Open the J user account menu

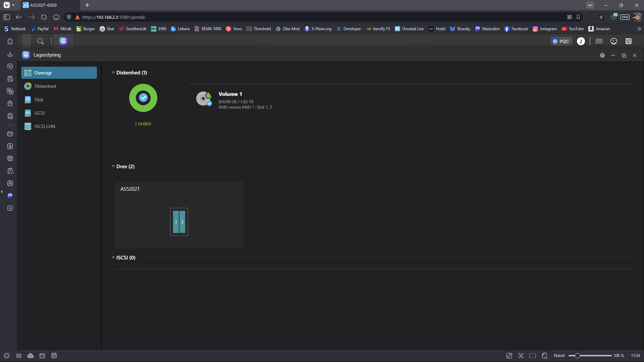point(581,41)
